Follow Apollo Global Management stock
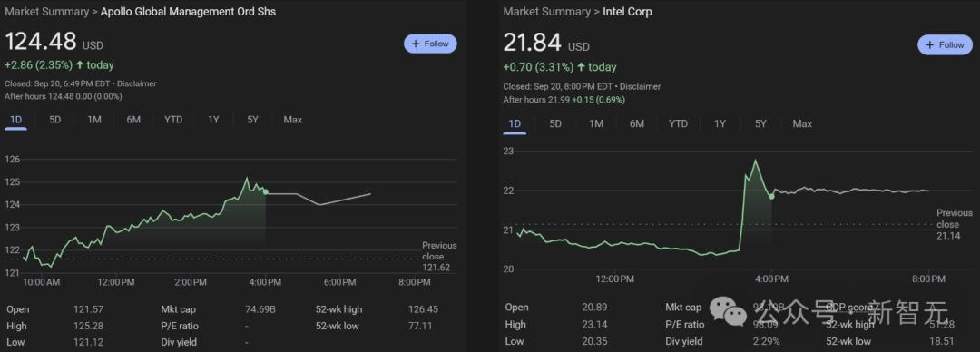Image resolution: width=980 pixels, height=352 pixels. [430, 44]
